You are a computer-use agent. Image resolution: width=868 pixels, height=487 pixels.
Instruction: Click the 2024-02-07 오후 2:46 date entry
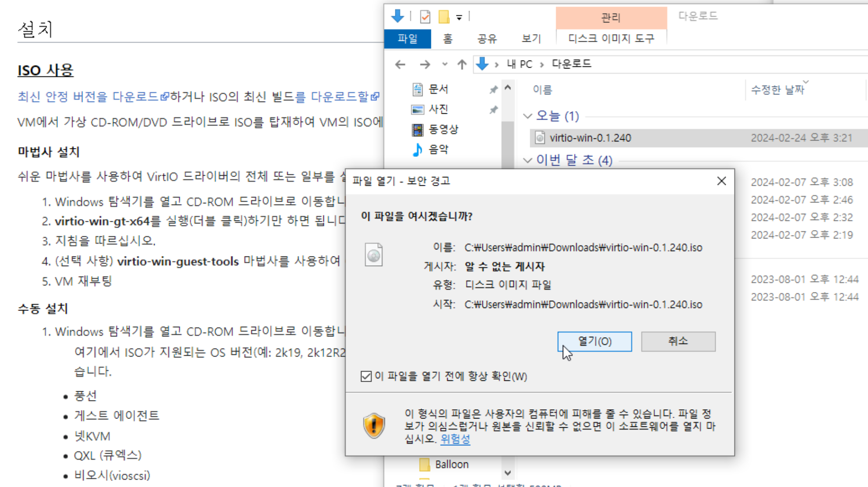coord(802,200)
